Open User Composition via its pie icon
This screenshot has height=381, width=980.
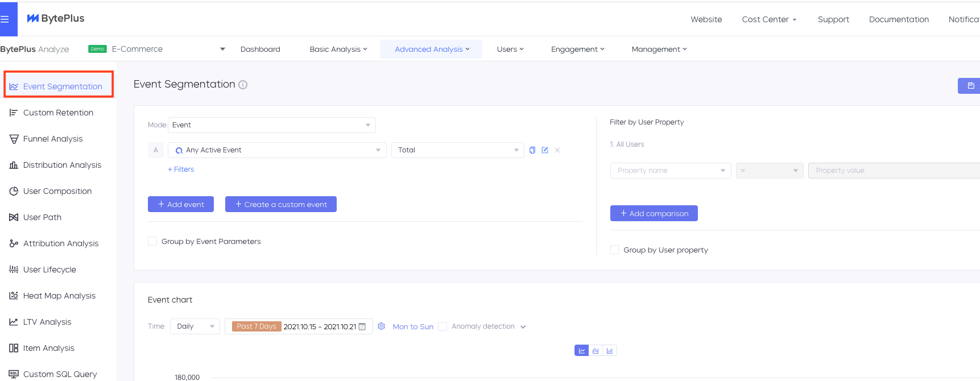(x=14, y=191)
